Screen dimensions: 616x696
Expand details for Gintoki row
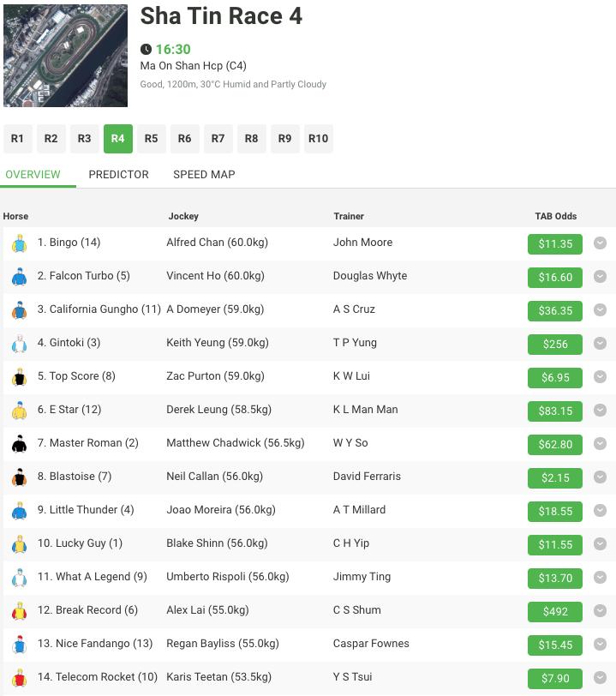601,344
